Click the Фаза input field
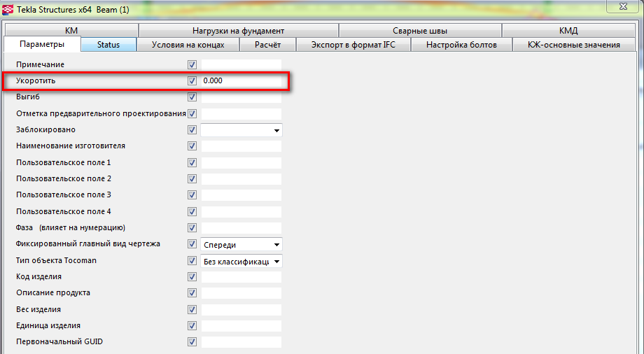 (x=241, y=228)
